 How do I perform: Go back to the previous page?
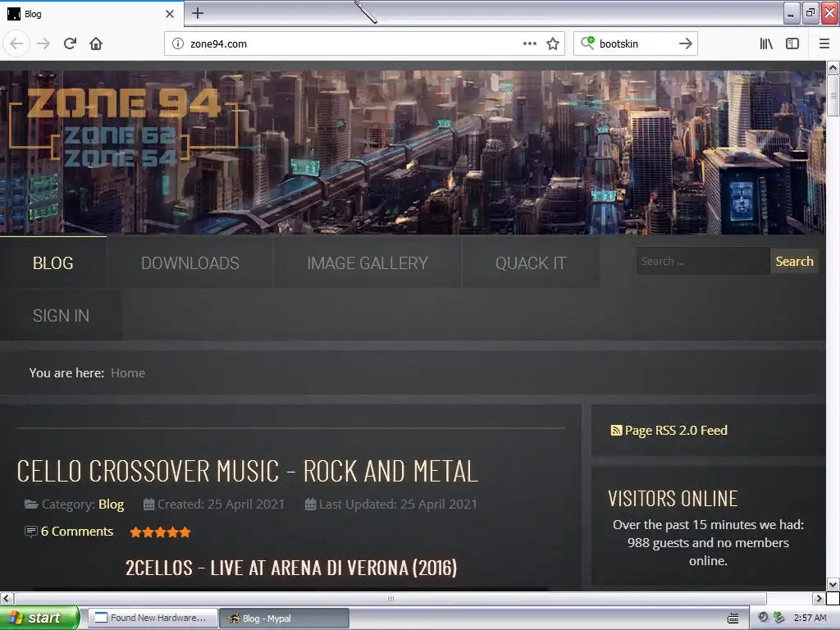[x=16, y=44]
